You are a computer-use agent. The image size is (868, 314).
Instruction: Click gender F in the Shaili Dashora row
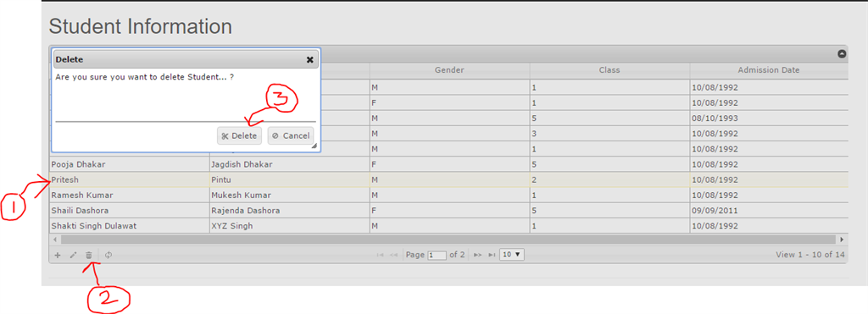pos(449,211)
